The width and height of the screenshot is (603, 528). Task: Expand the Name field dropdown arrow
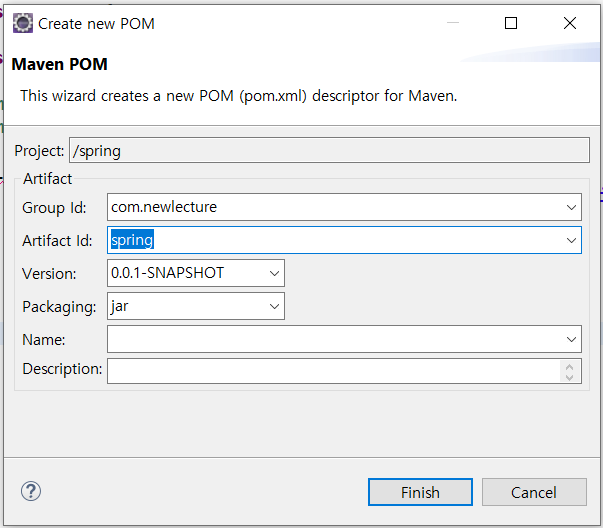click(571, 340)
